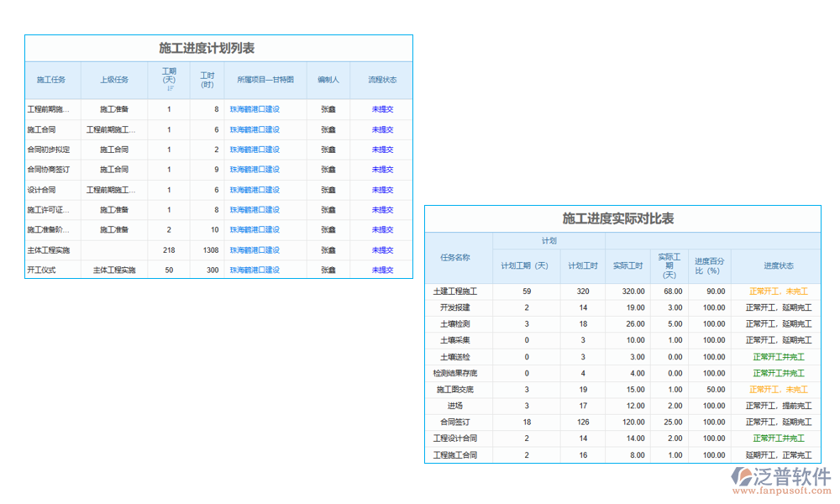Screen dimensions: 840x504
Task: Click the 流程状态 column header
Action: coord(383,80)
